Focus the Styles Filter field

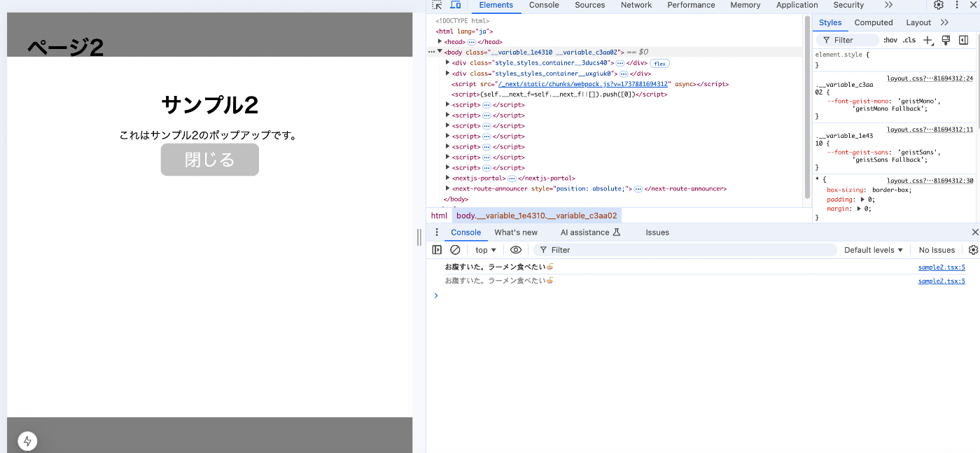pyautogui.click(x=849, y=40)
